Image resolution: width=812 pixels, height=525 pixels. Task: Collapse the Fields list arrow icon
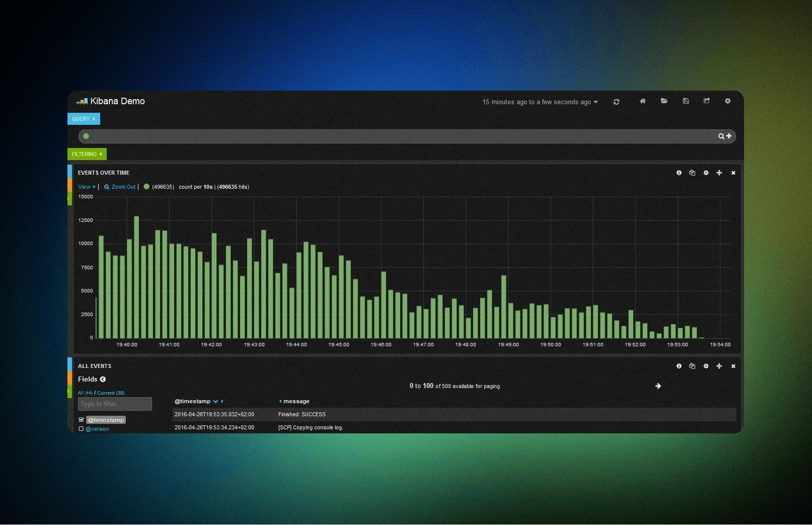pos(103,379)
